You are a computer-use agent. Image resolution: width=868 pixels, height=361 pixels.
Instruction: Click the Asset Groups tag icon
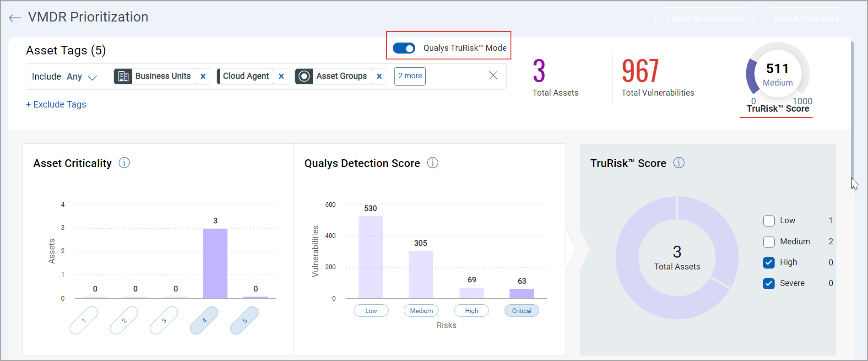[304, 76]
